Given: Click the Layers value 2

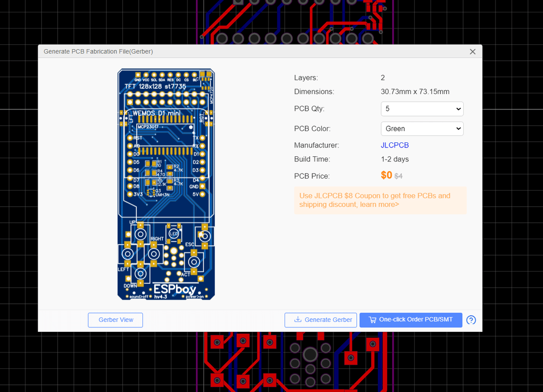Looking at the screenshot, I should click(383, 78).
